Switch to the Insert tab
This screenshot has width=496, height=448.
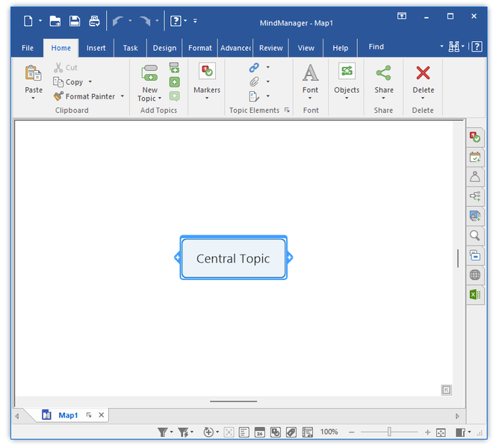(x=96, y=48)
